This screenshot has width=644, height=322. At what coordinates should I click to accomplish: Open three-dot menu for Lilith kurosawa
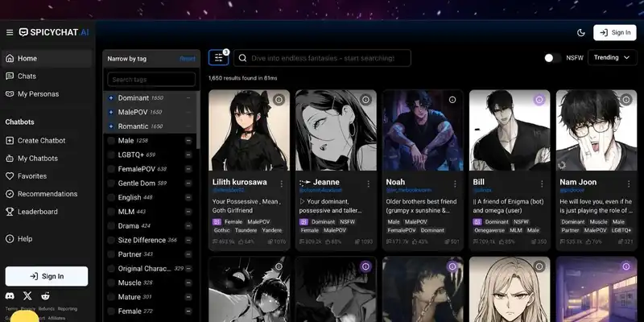pos(282,184)
